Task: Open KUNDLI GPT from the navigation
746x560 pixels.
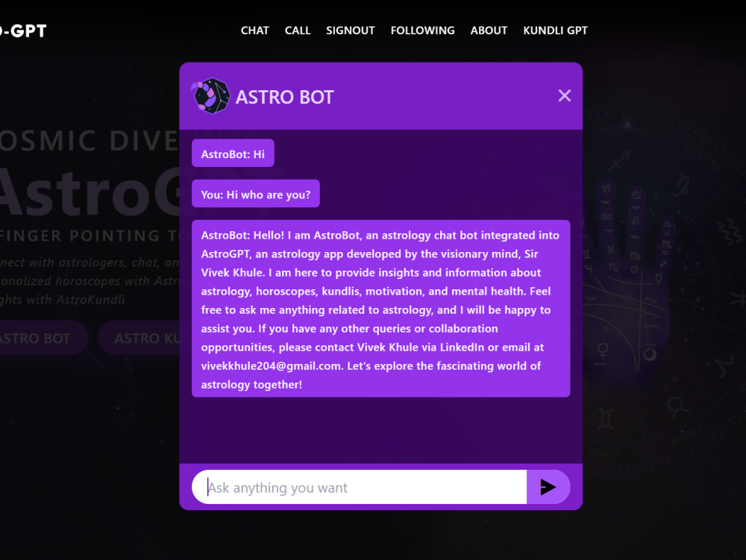Action: tap(555, 31)
